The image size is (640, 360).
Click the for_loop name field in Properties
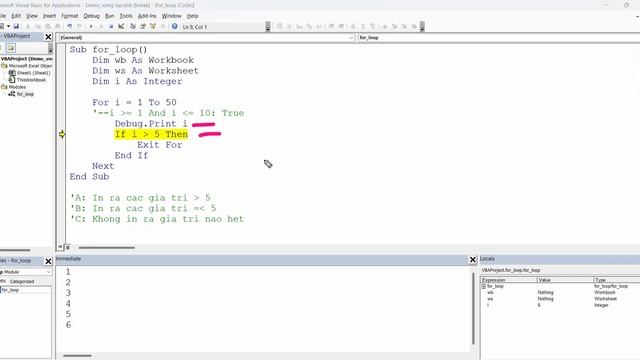(x=26, y=290)
